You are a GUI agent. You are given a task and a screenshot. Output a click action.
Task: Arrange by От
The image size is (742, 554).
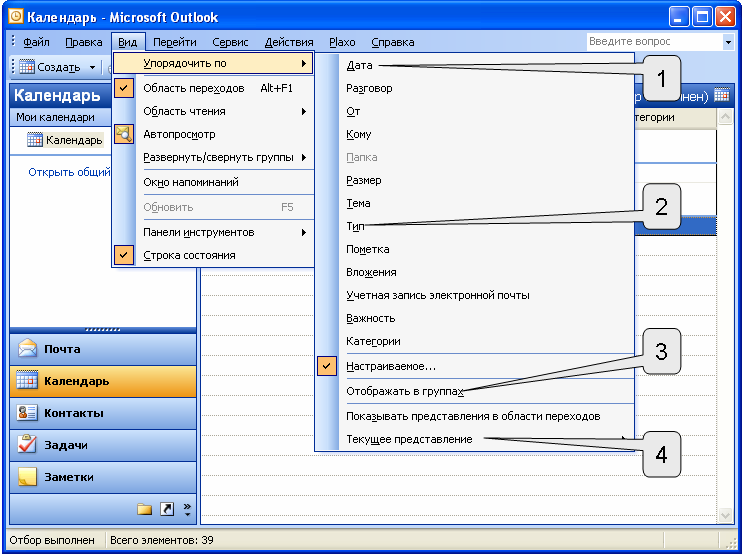(353, 111)
